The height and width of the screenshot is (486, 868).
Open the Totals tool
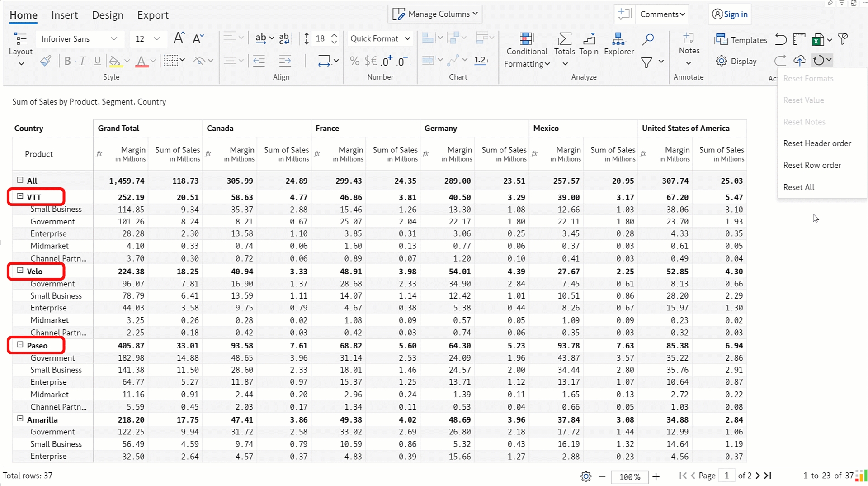(564, 39)
